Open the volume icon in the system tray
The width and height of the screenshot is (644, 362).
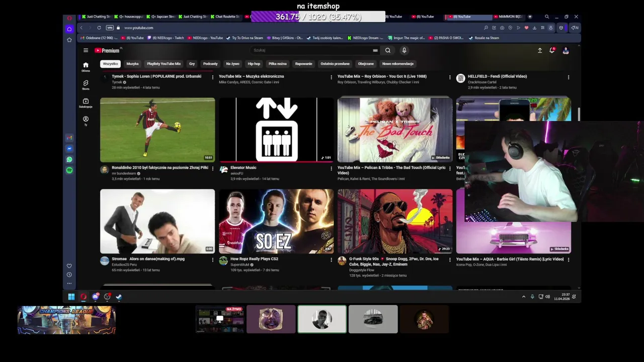(547, 297)
